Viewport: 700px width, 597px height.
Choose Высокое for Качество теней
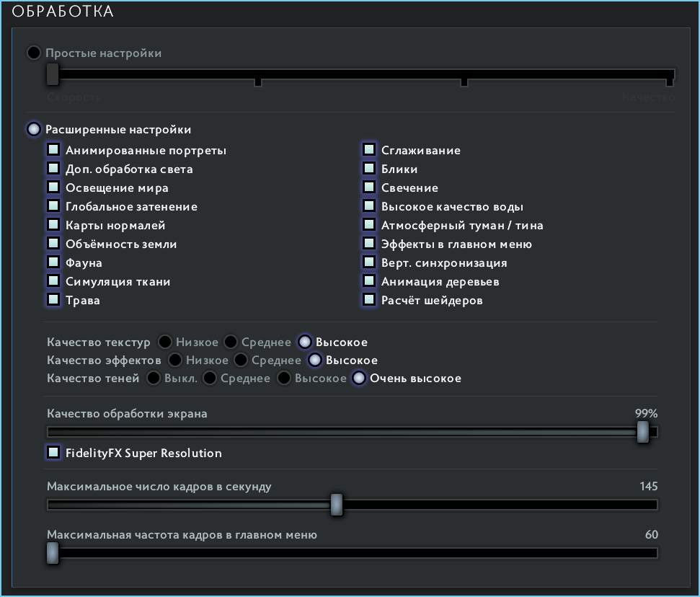(285, 378)
